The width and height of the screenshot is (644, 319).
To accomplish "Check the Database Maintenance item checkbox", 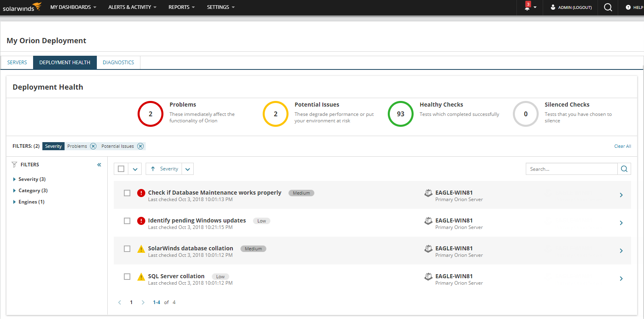I will (127, 193).
